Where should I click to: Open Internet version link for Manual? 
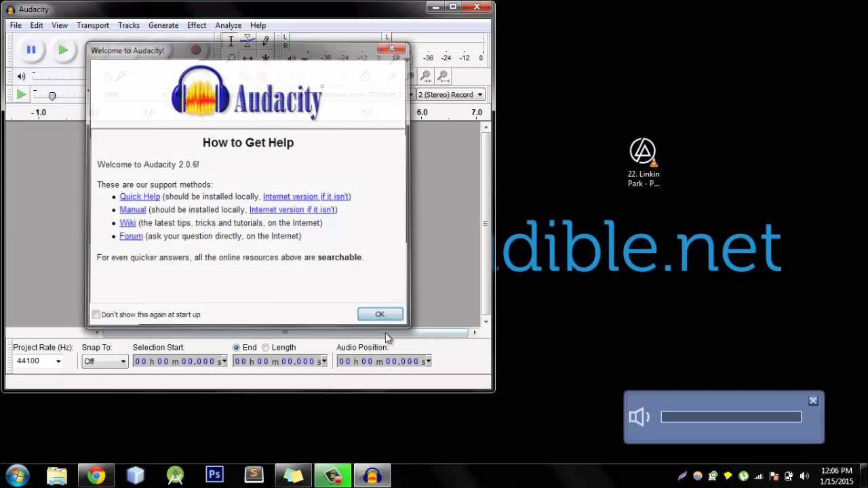pyautogui.click(x=292, y=209)
